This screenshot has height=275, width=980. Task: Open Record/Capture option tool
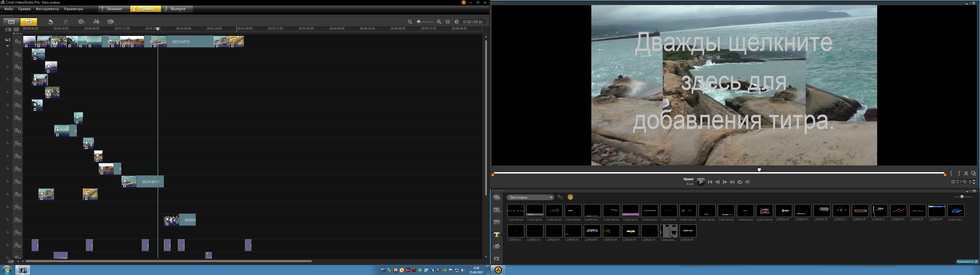click(x=81, y=22)
